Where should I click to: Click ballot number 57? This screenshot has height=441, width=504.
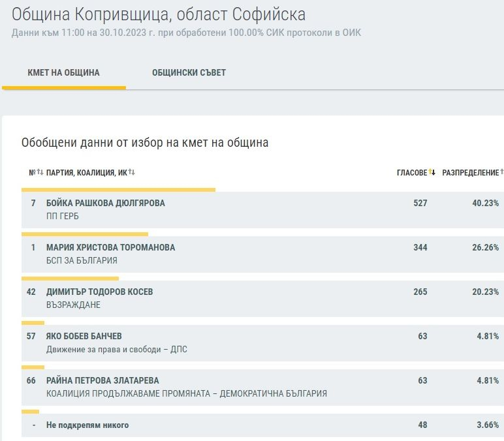click(x=31, y=336)
